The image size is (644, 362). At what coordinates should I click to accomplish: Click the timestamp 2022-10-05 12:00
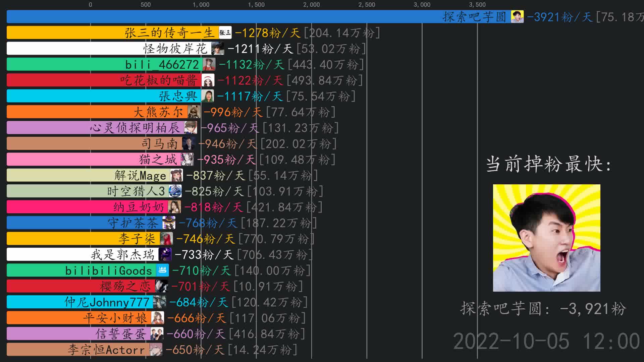546,341
